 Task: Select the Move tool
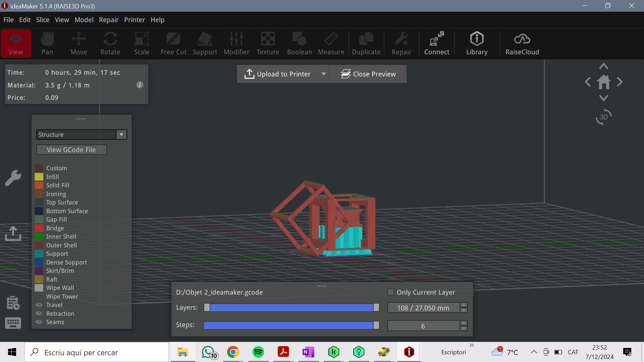click(x=79, y=43)
